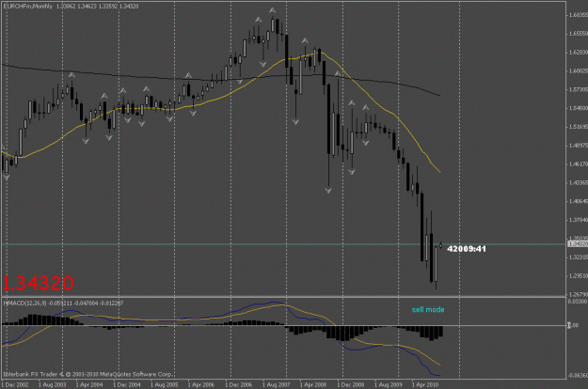
Task: Select the '1 Apr 2004' date label
Action: point(89,384)
